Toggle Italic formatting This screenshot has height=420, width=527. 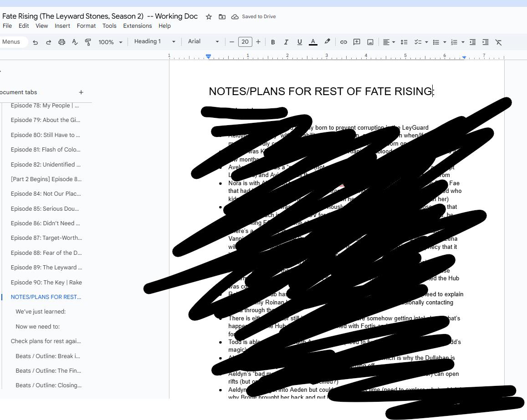point(286,42)
